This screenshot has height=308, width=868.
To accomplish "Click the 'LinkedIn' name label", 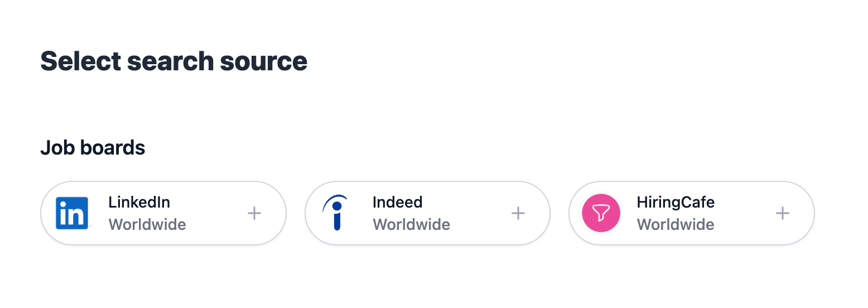I will click(139, 202).
